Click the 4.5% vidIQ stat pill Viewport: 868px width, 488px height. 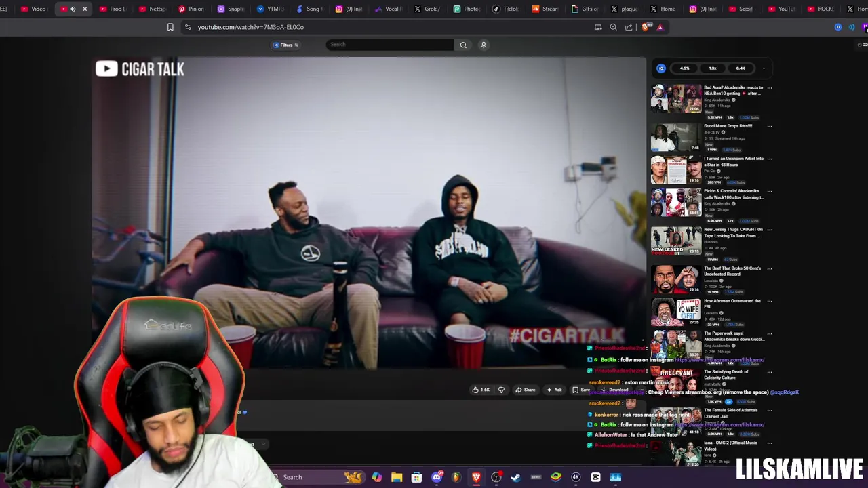click(685, 68)
